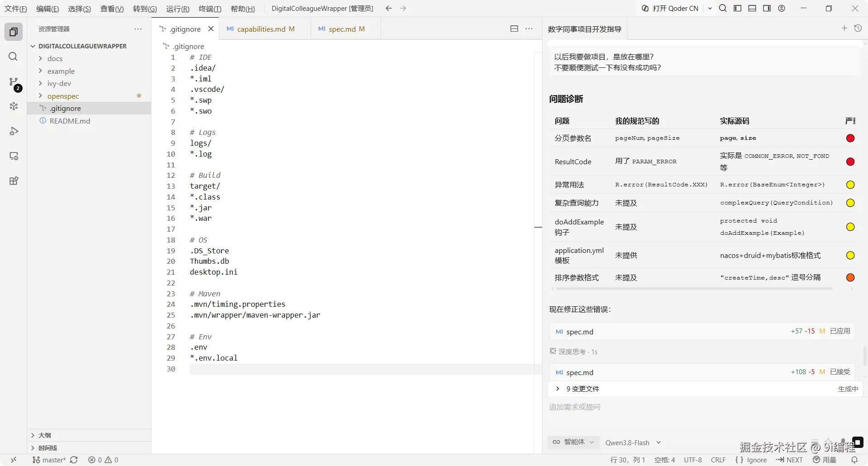Screen dimensions: 868x466
Task: Toggle the bottom panel layout
Action: 752,8
